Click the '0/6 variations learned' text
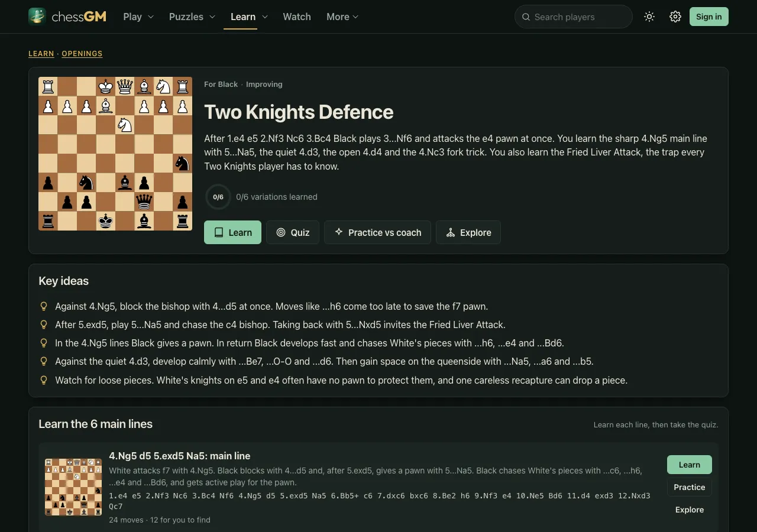757x532 pixels. coord(277,197)
